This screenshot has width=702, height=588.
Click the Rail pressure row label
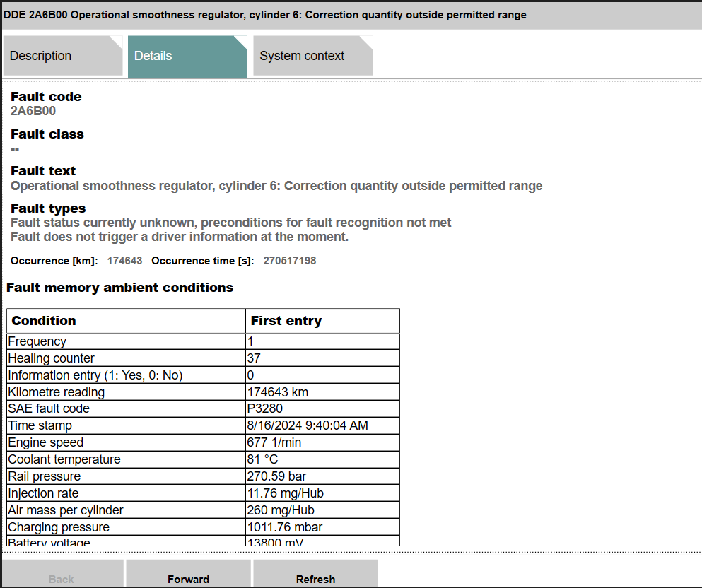45,476
